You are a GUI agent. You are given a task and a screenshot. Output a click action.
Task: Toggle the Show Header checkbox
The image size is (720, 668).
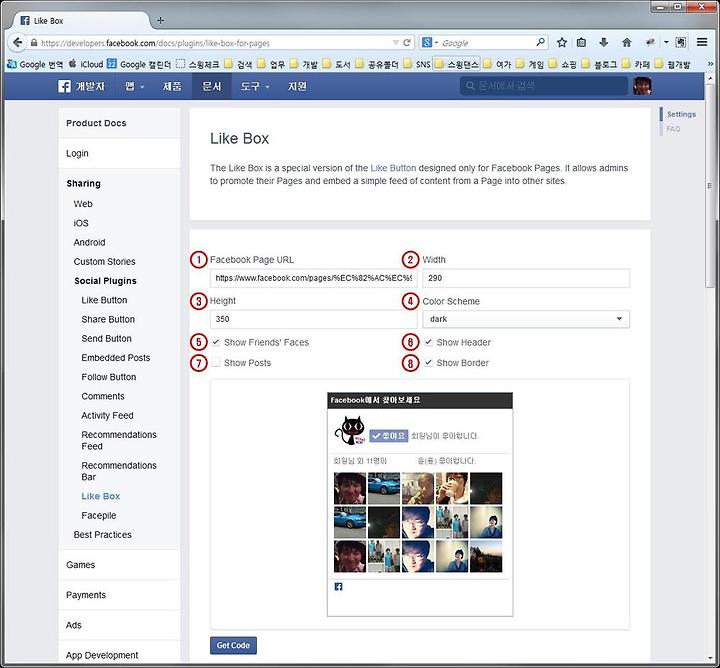(428, 342)
